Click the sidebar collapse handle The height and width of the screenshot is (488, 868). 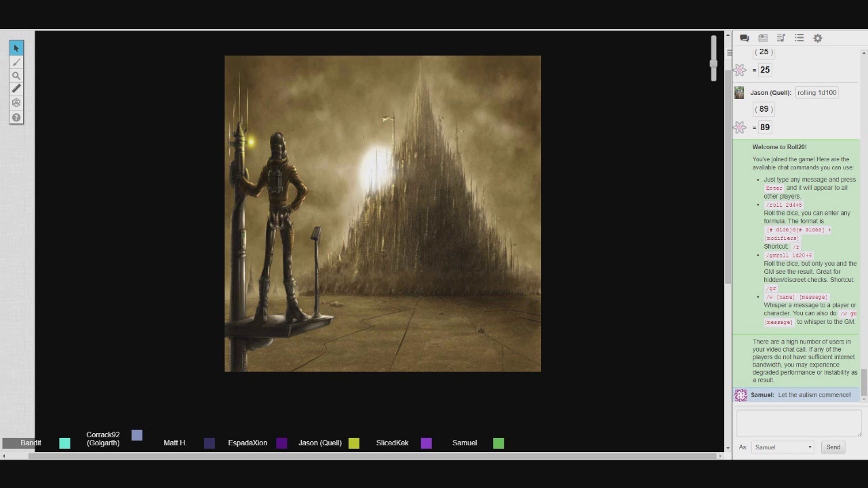(x=729, y=53)
